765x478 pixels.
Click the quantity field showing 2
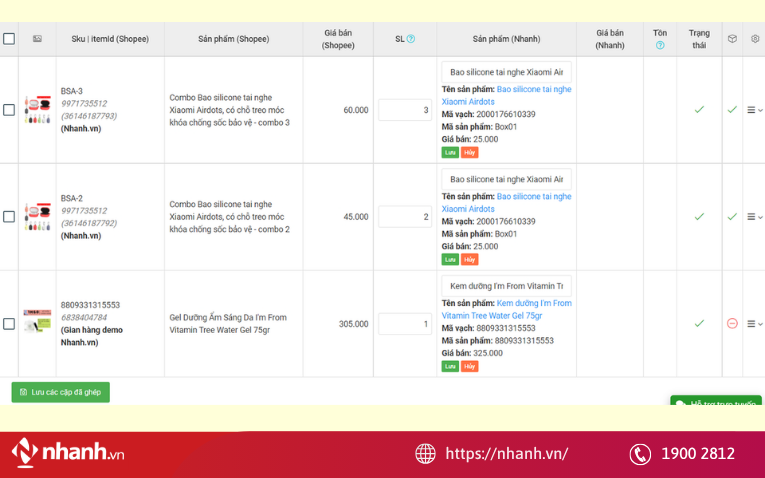pyautogui.click(x=405, y=217)
